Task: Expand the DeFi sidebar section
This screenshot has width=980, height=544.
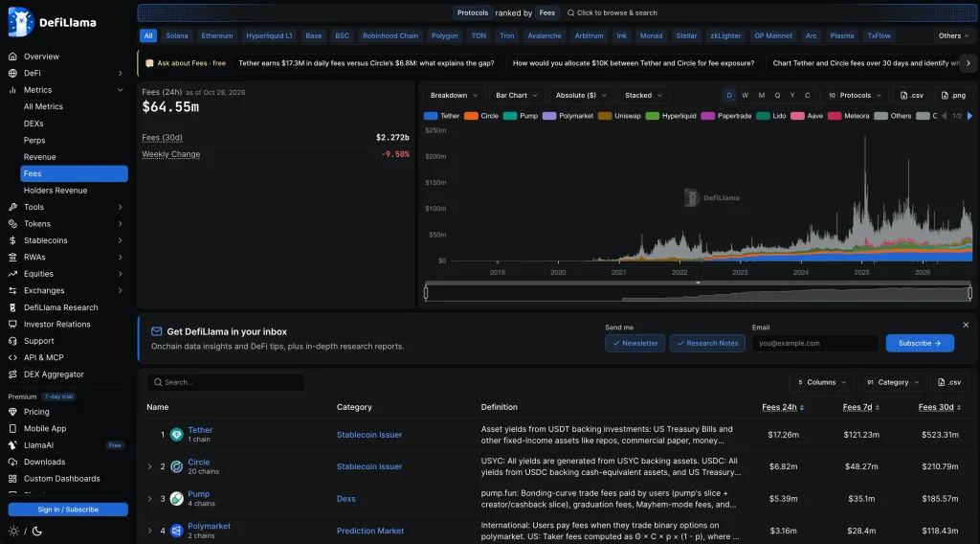Action: 120,73
